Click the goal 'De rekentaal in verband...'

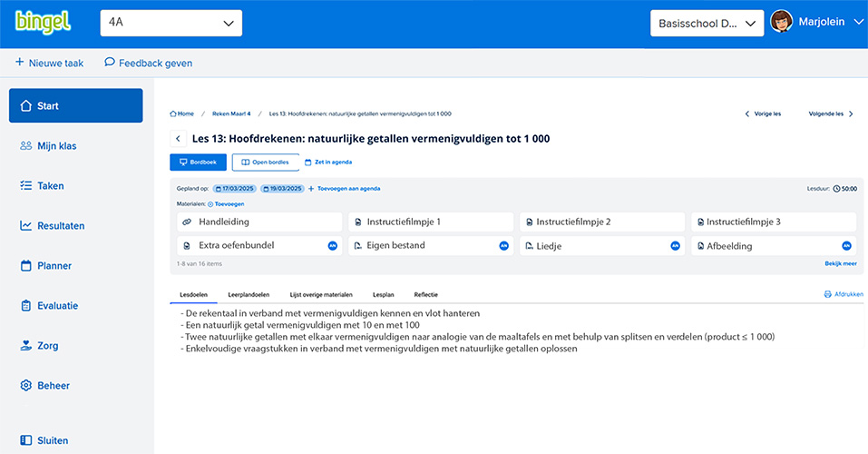[330, 313]
